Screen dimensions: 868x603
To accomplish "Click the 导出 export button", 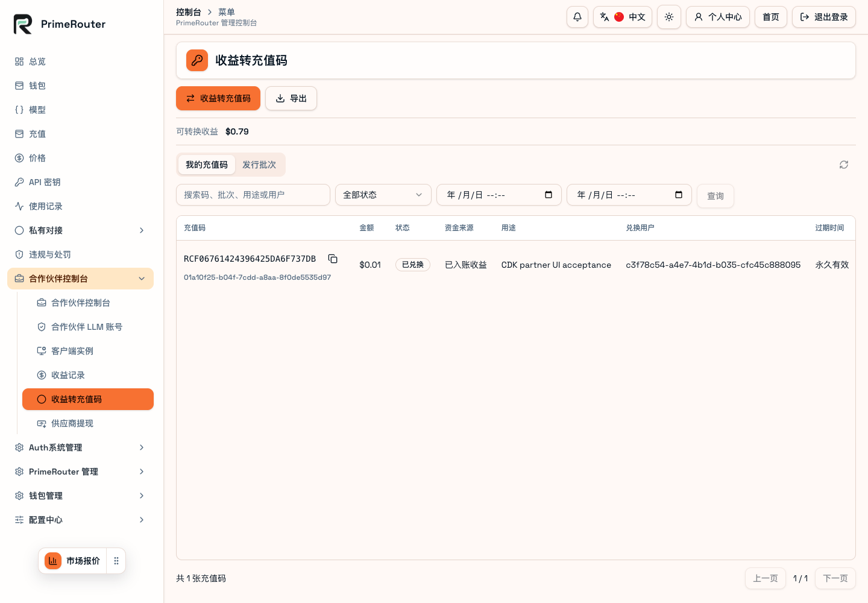I will coord(291,98).
